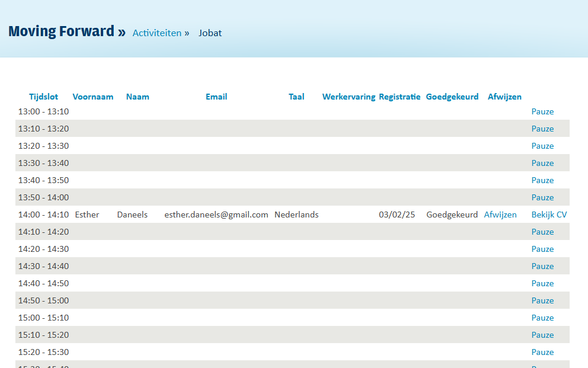
Task: Click the esther.daneels@gmail.com email cell
Action: click(x=216, y=215)
